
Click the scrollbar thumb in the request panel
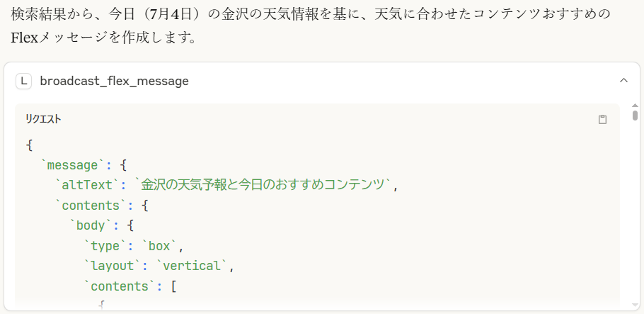(635, 115)
